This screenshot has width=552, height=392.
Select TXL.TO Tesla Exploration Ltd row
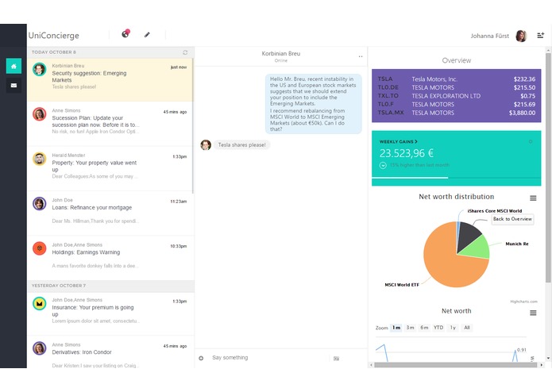tap(456, 96)
